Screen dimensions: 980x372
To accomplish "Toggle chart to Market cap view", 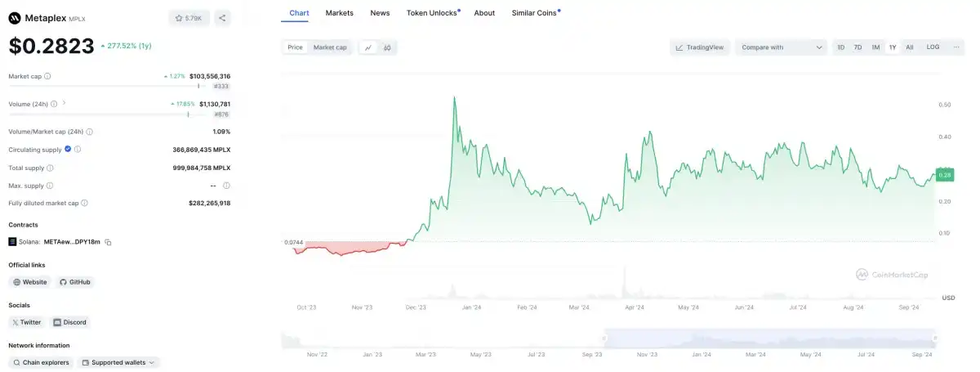I will [x=330, y=47].
